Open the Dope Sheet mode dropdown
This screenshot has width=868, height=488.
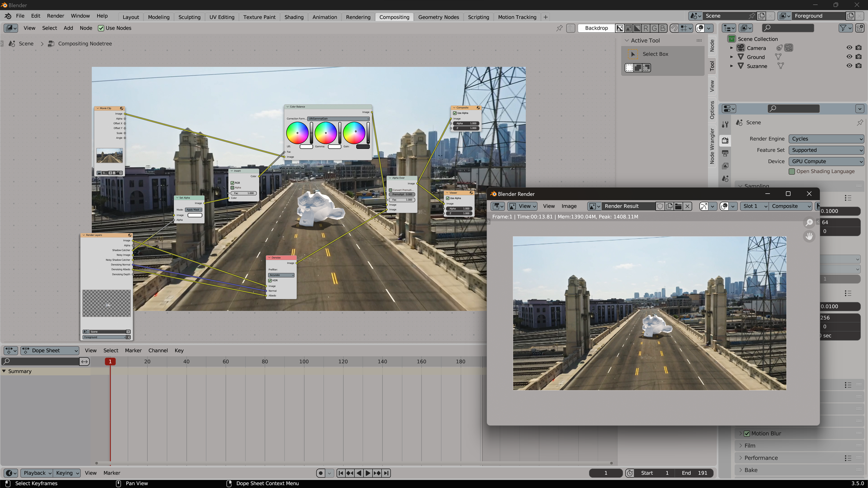click(50, 351)
